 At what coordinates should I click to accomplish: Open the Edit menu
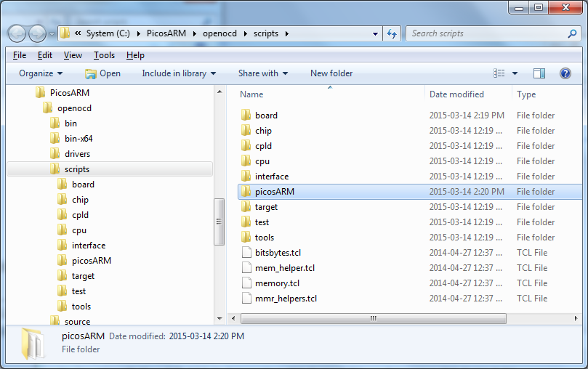coord(44,55)
